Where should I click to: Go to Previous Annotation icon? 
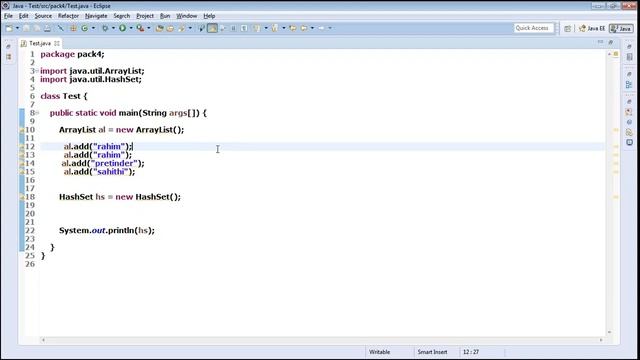pyautogui.click(x=275, y=28)
